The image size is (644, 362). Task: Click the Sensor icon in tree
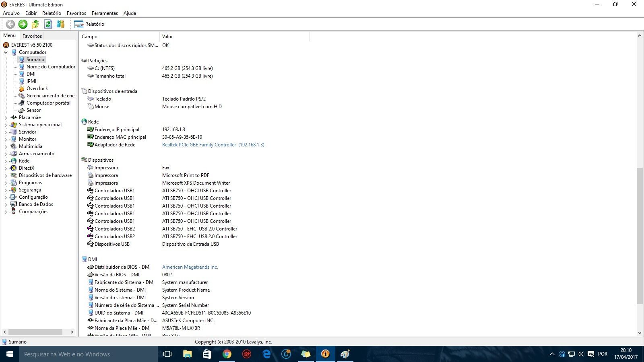(21, 110)
